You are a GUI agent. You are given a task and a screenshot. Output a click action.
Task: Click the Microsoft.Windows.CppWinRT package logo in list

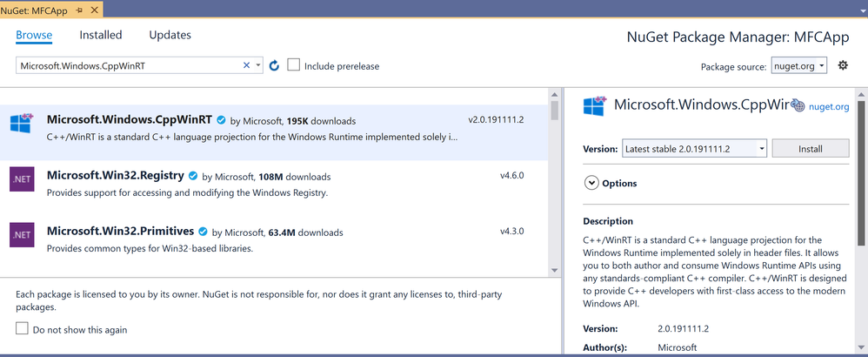22,123
